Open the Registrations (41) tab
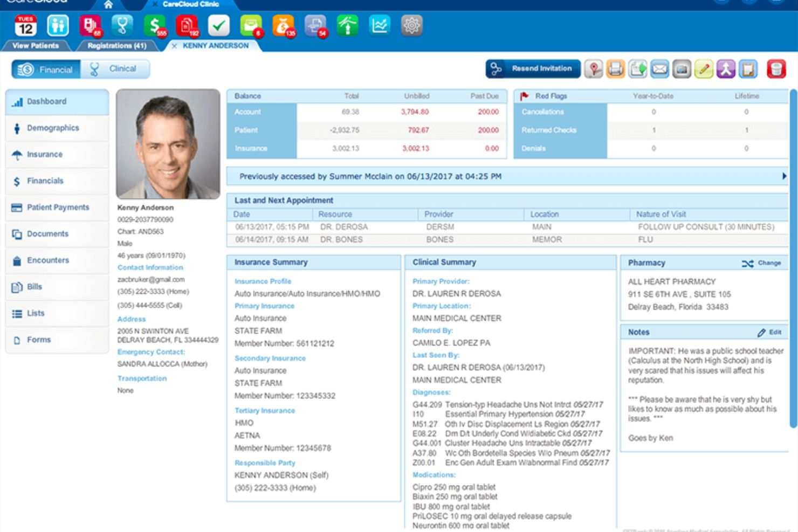 click(117, 46)
